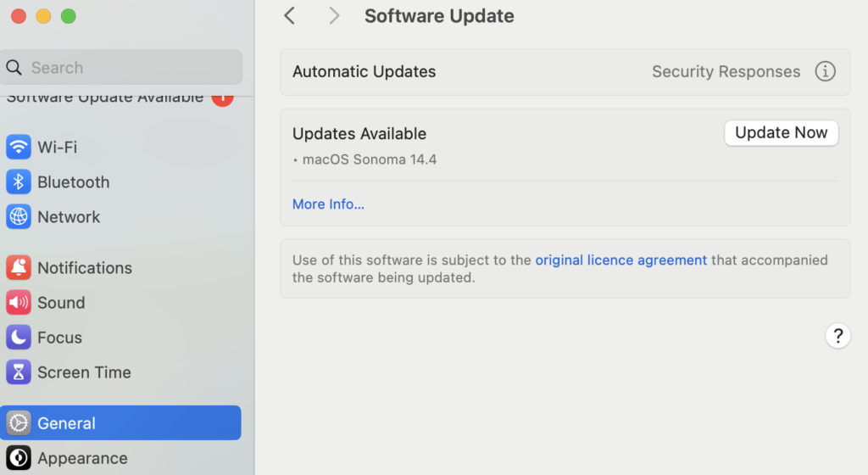Click the green full-screen window button
The width and height of the screenshot is (868, 475).
click(69, 16)
